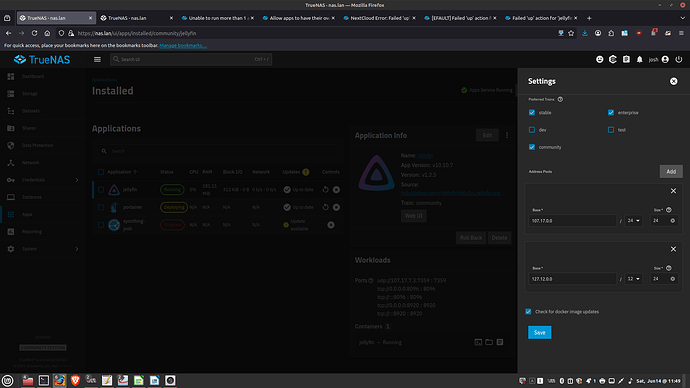This screenshot has height=388, width=690.
Task: Uncheck the stable train checkbox
Action: pos(532,113)
